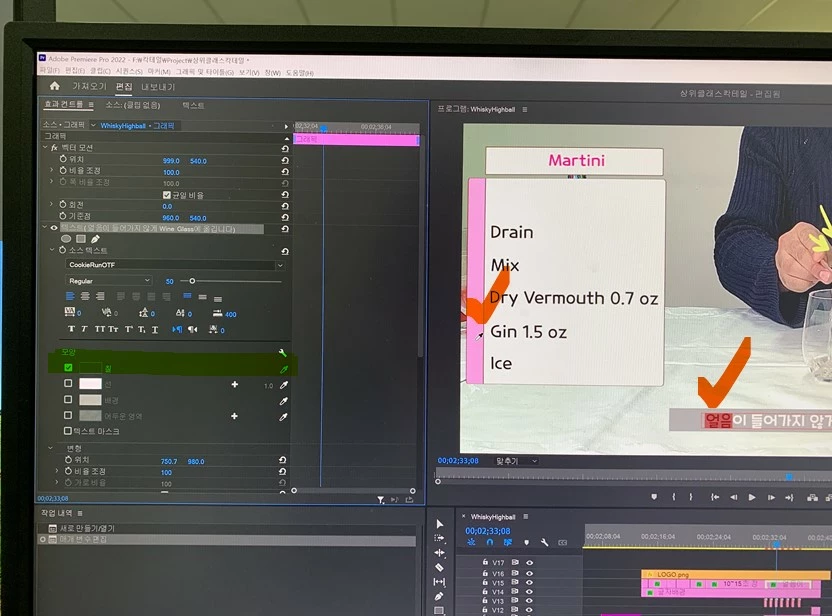Viewport: 832px width, 616px height.
Task: Adjust the font size slider handle
Action: tap(192, 281)
